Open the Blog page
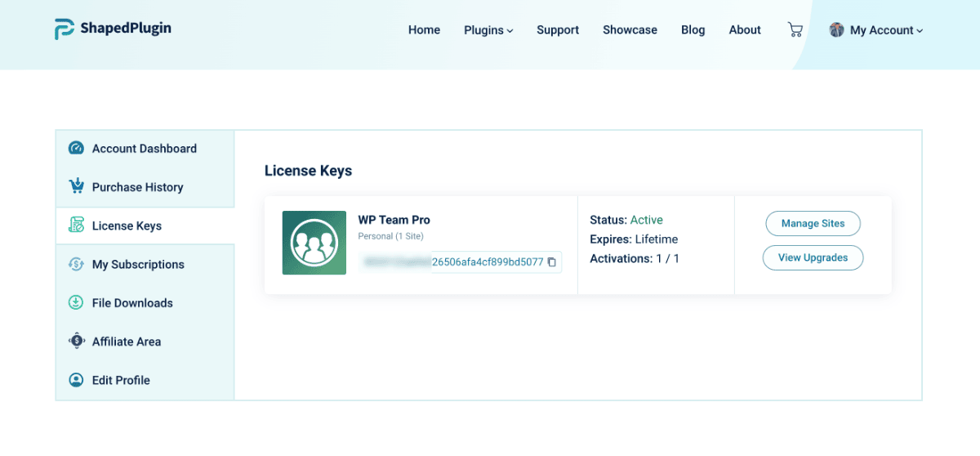Screen dimensions: 980x456 pyautogui.click(x=693, y=29)
